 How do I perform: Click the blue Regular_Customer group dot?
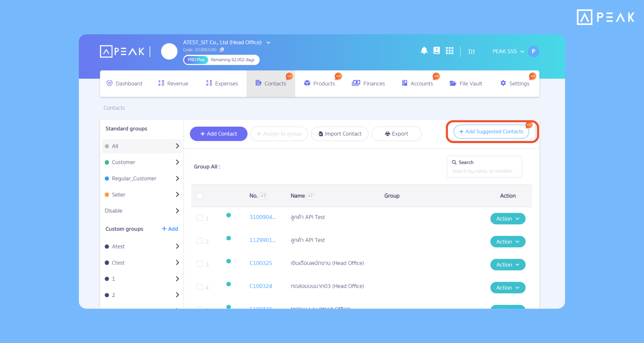(x=107, y=178)
